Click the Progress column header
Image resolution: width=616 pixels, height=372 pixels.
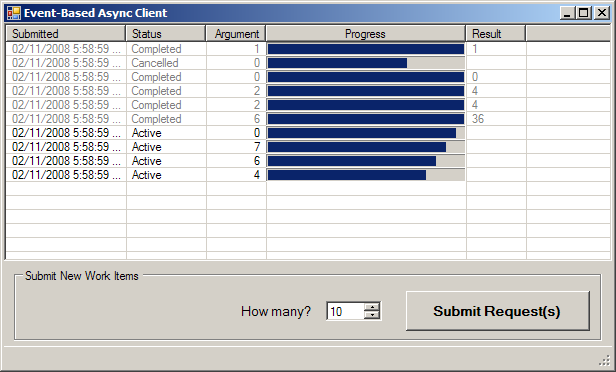[366, 34]
